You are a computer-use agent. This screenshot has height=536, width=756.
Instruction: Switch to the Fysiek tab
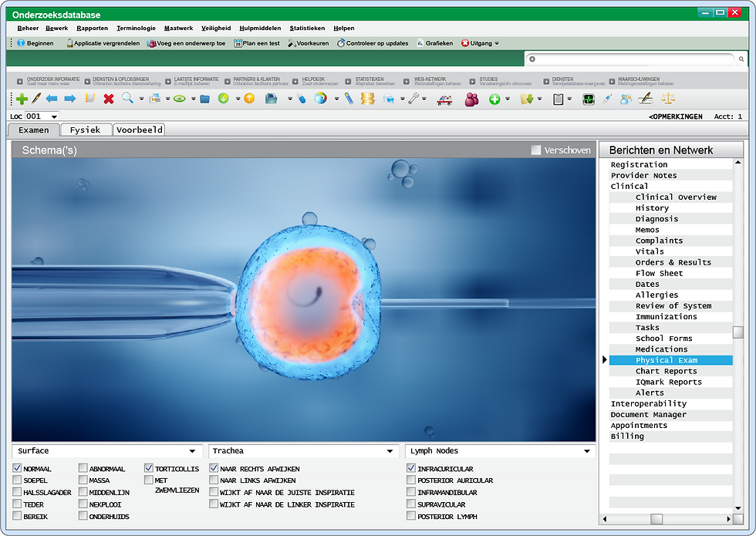[86, 130]
